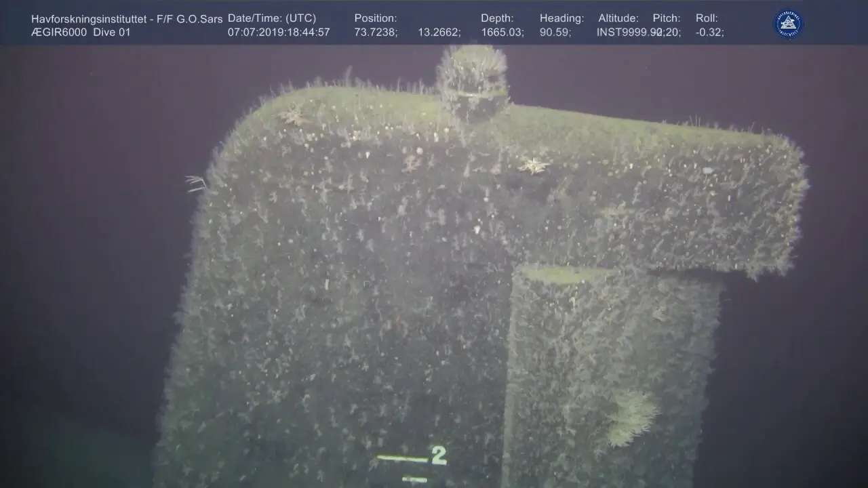Image resolution: width=868 pixels, height=488 pixels.
Task: Select the depth reading 1665.03
Action: tap(502, 32)
